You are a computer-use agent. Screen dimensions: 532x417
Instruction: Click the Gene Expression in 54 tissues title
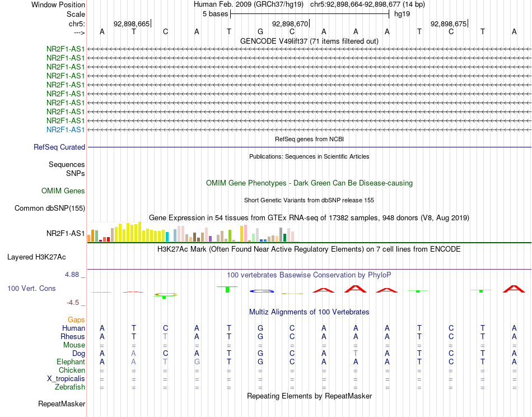[309, 217]
